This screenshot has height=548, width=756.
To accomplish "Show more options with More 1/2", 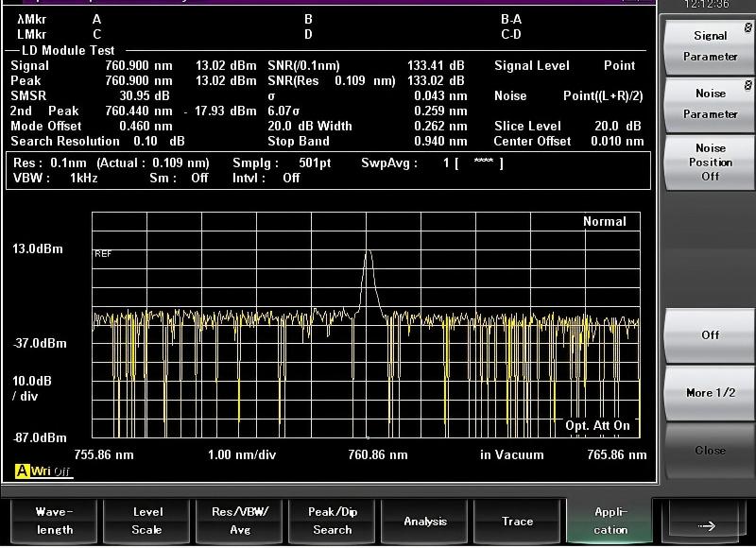I will [710, 392].
